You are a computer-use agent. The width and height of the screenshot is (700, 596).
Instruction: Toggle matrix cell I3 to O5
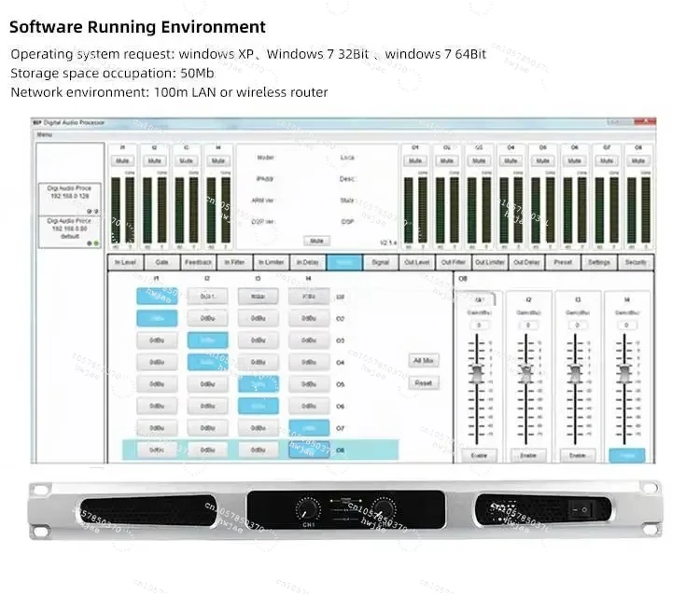[259, 384]
